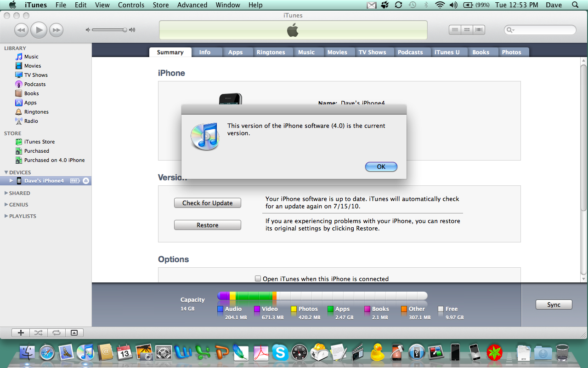
Task: Click the capacity usage bar
Action: (x=322, y=296)
